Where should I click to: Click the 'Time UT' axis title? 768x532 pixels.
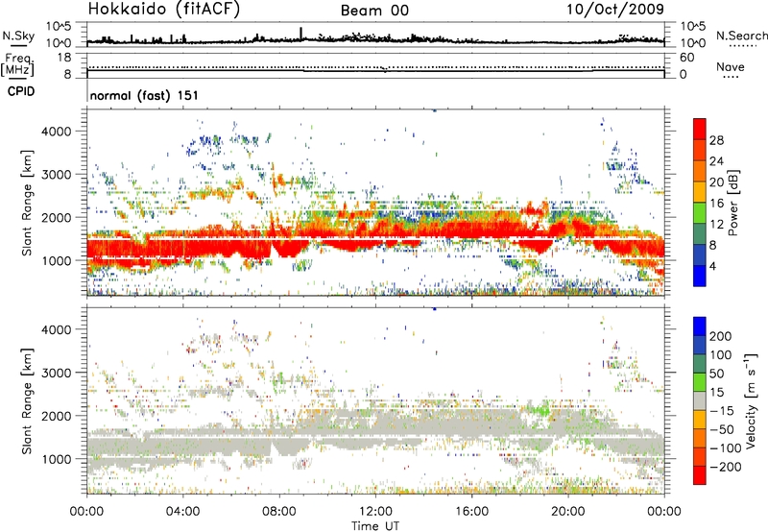point(375,526)
